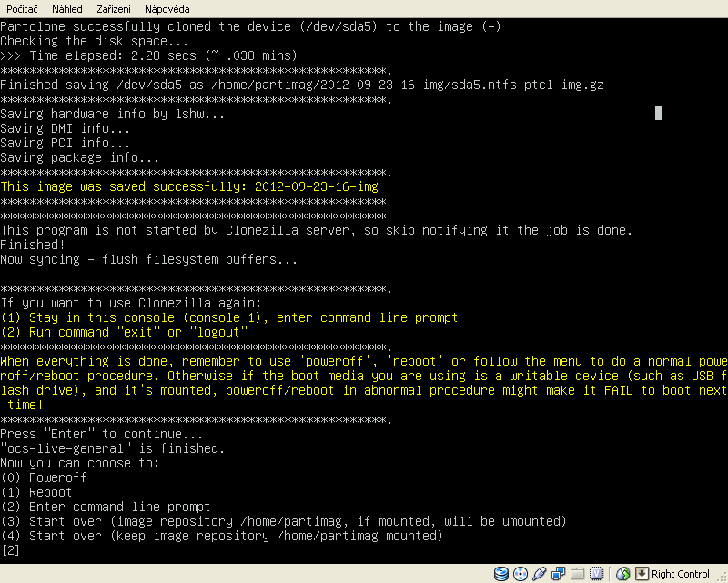The width and height of the screenshot is (728, 583).
Task: Click the window resize grip in the corner
Action: [721, 576]
